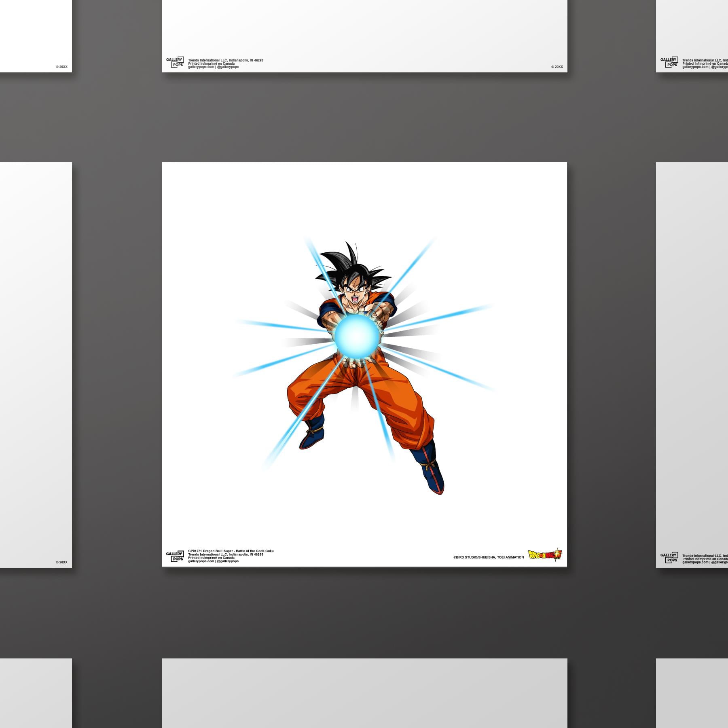The image size is (728, 728).
Task: Click the Gallery Pops logo on the top center poster
Action: coord(175,62)
